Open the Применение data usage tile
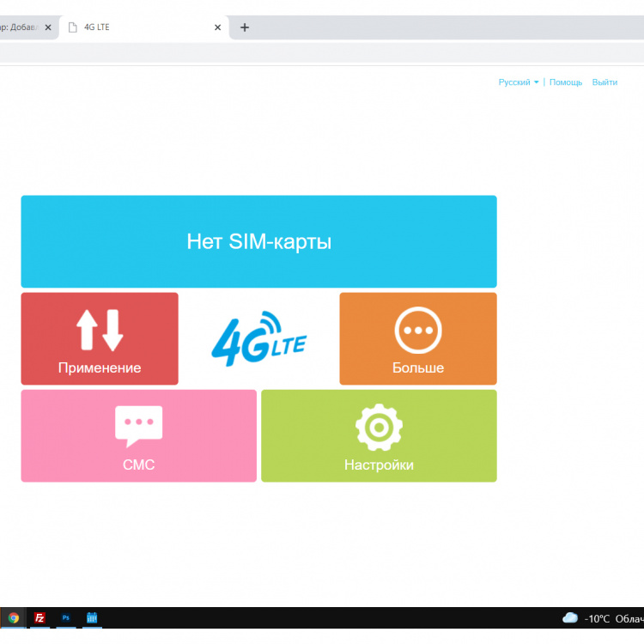This screenshot has height=644, width=644. 100,338
